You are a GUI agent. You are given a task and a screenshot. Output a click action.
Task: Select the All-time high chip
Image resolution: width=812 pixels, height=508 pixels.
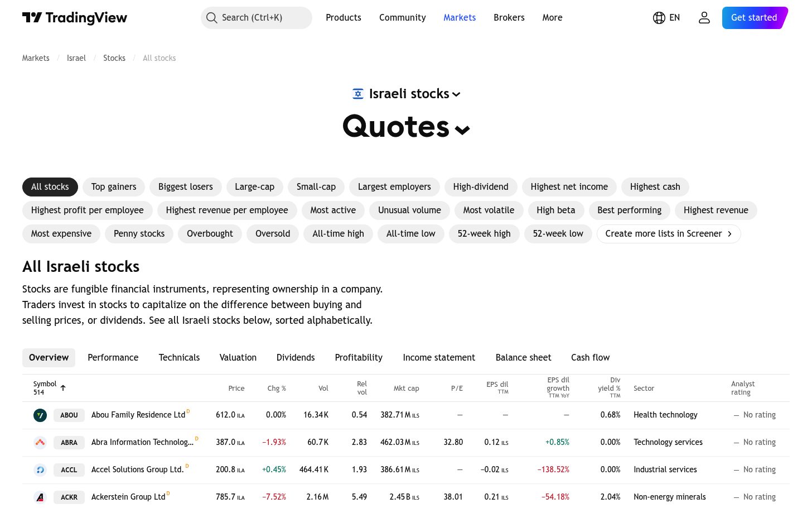pos(339,234)
